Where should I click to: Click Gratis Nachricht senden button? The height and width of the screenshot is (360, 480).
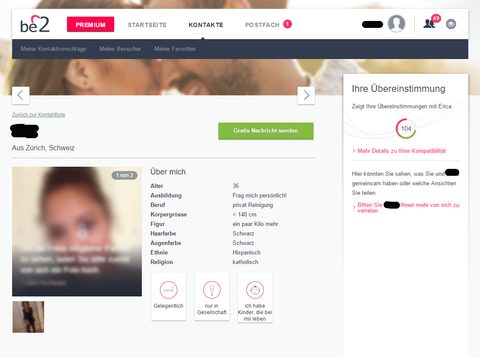pyautogui.click(x=266, y=131)
